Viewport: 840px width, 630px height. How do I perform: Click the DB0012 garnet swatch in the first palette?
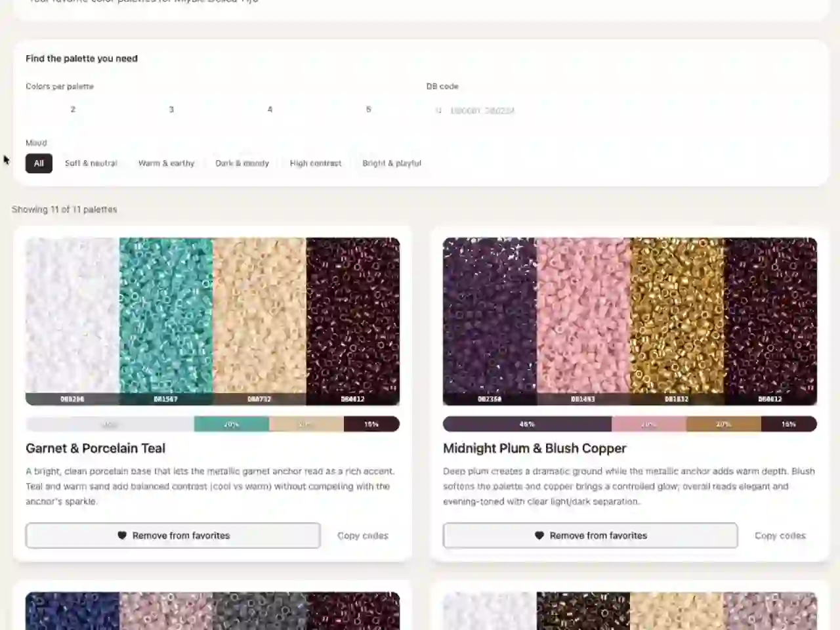click(353, 322)
